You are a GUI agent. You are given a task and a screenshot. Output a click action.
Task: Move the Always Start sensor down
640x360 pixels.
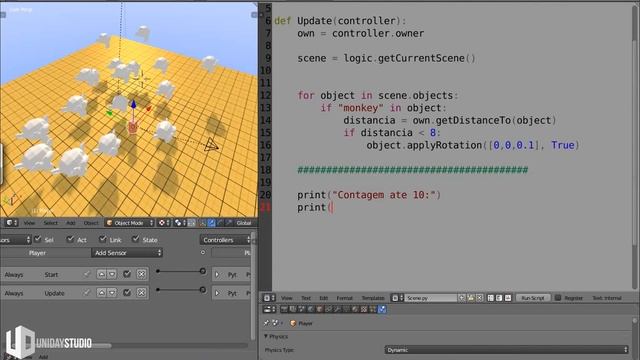[112, 274]
